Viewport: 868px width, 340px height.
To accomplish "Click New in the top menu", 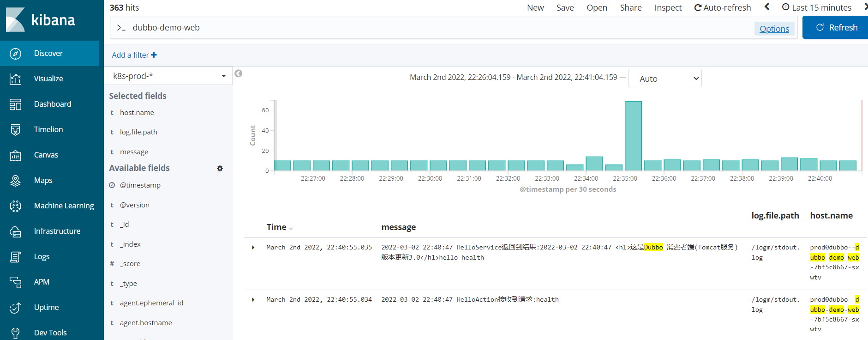I will 535,8.
